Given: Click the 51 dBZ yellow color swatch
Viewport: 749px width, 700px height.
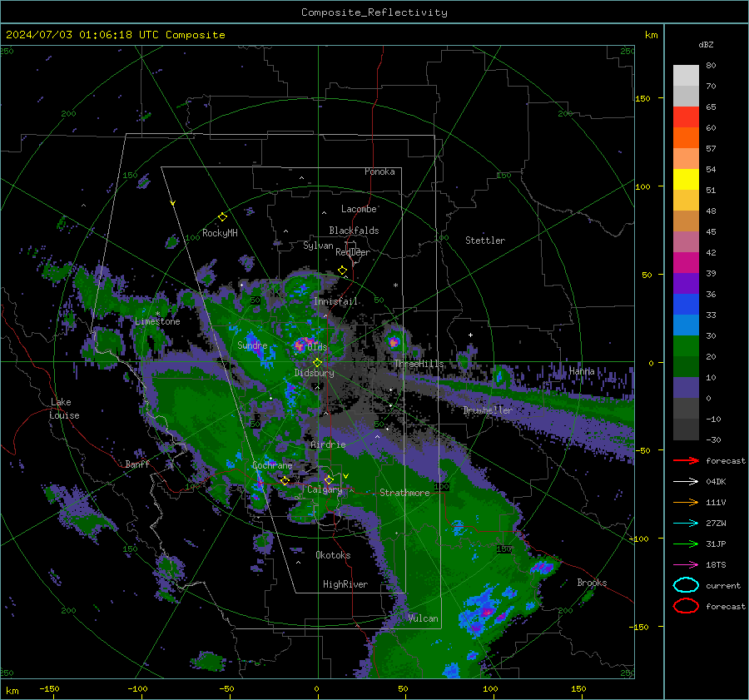Looking at the screenshot, I should point(686,179).
